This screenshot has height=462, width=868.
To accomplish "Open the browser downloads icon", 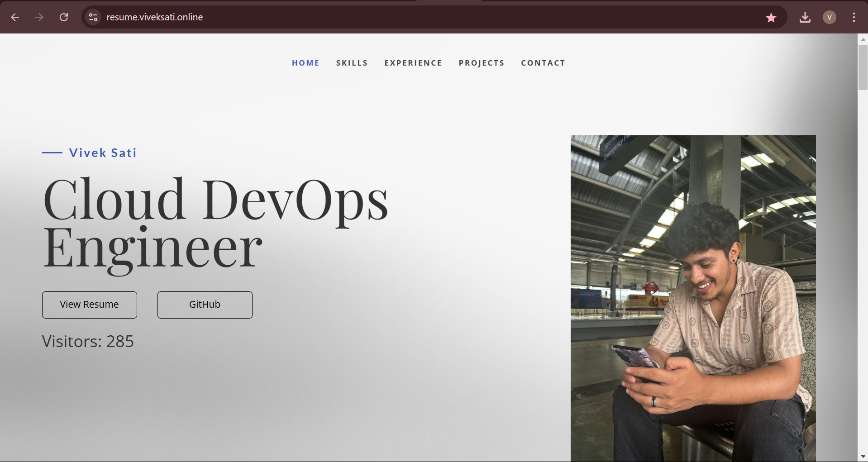I will coord(805,18).
